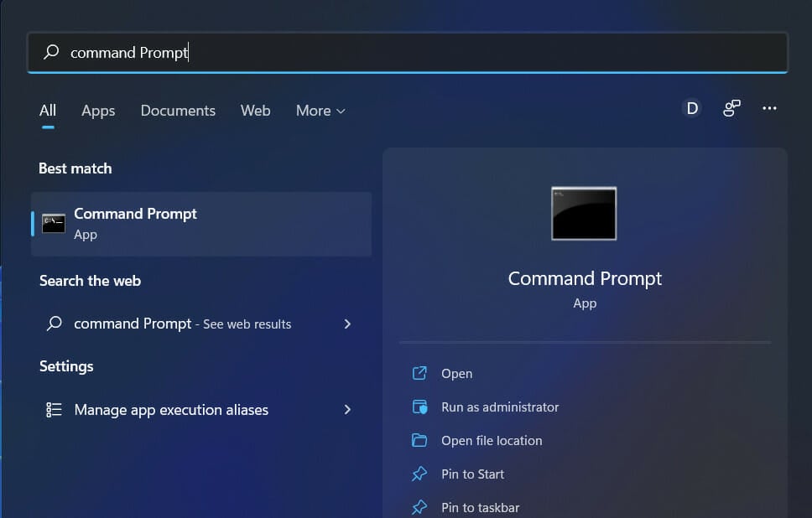The width and height of the screenshot is (812, 518).
Task: Open the D user account avatar
Action: point(692,108)
